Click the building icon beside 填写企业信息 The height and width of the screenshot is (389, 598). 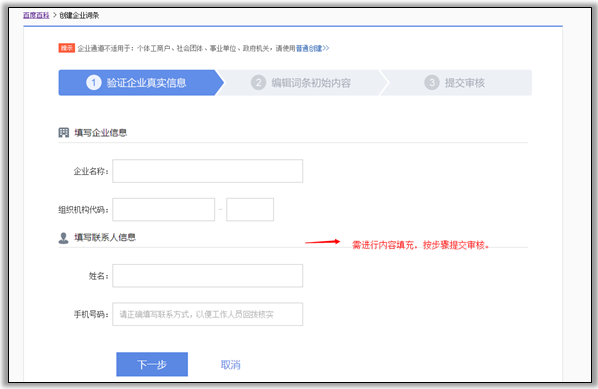pos(64,133)
